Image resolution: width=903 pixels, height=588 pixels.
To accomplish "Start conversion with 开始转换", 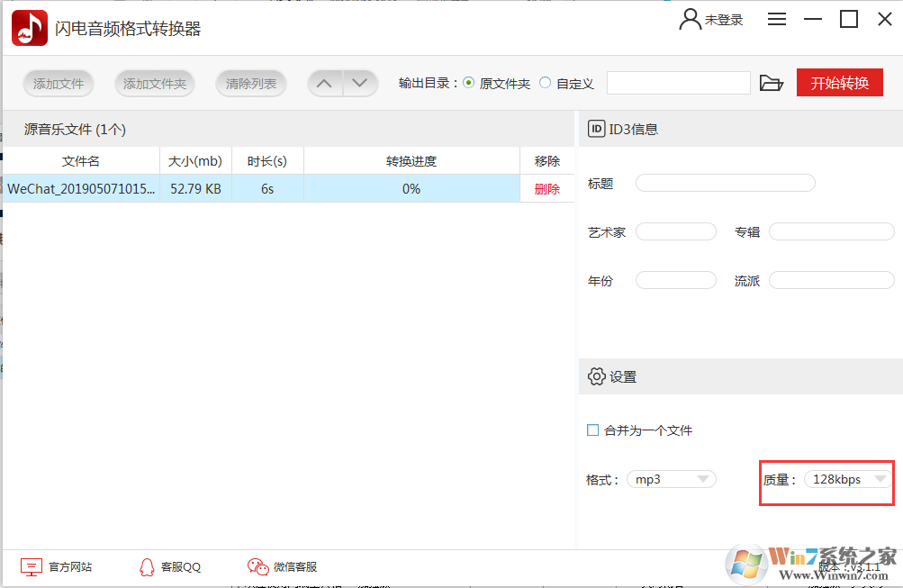I will click(839, 82).
